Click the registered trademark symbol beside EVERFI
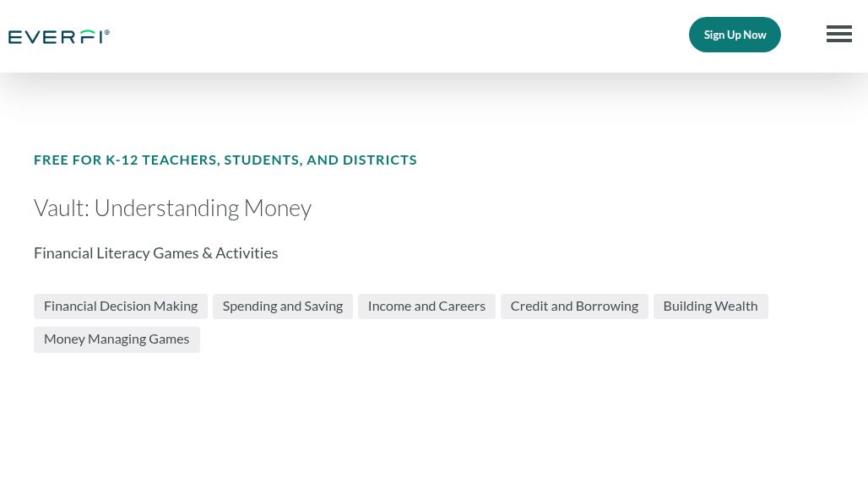 [107, 33]
